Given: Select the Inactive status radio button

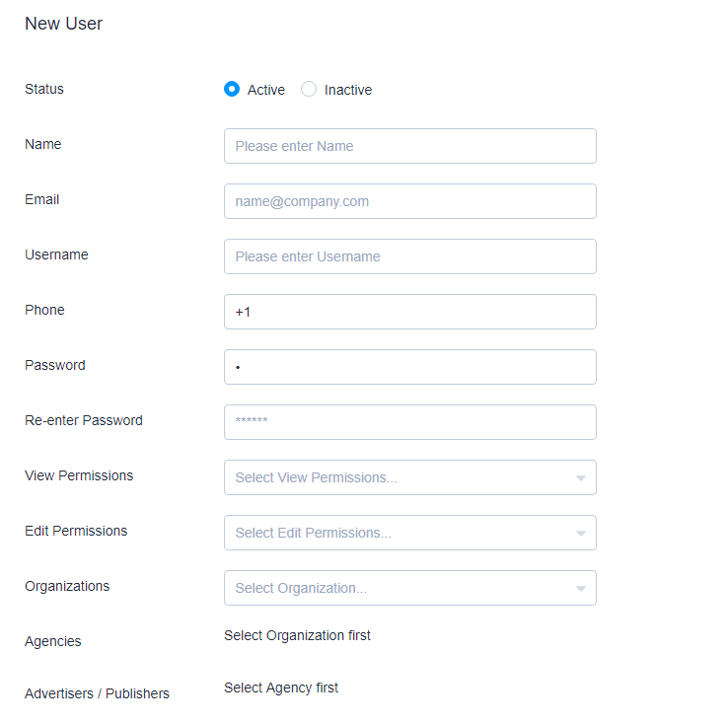Looking at the screenshot, I should [x=309, y=89].
